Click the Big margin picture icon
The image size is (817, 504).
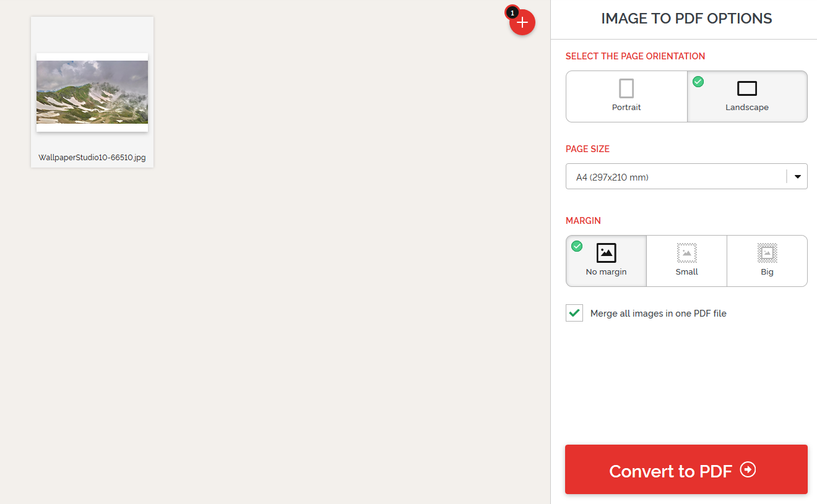pos(767,252)
